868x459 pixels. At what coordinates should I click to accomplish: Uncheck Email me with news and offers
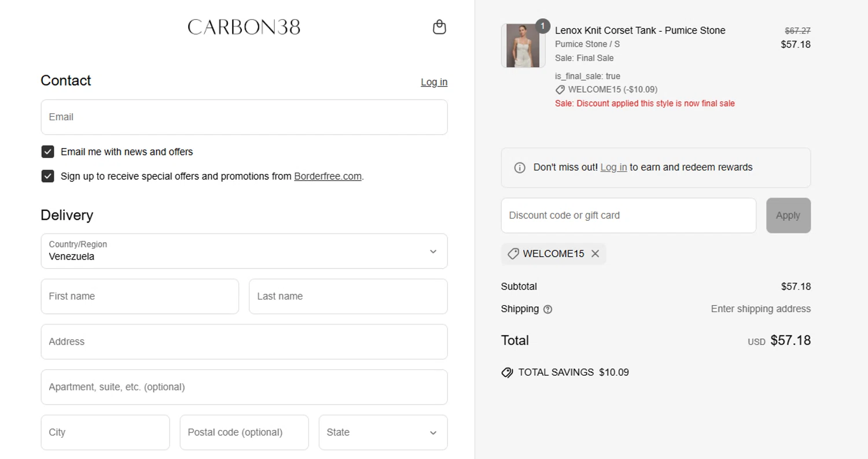pyautogui.click(x=47, y=152)
